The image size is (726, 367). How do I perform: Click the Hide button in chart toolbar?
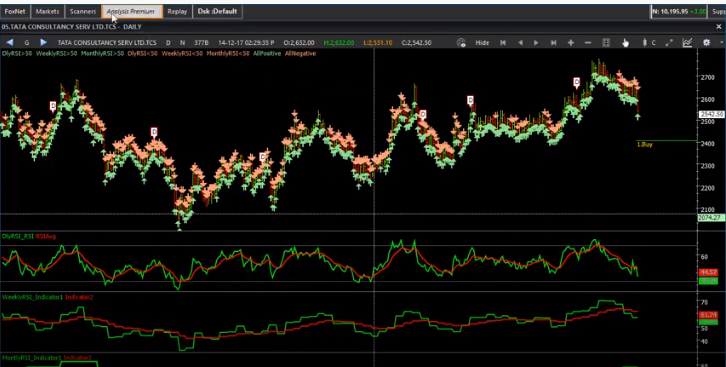click(482, 43)
